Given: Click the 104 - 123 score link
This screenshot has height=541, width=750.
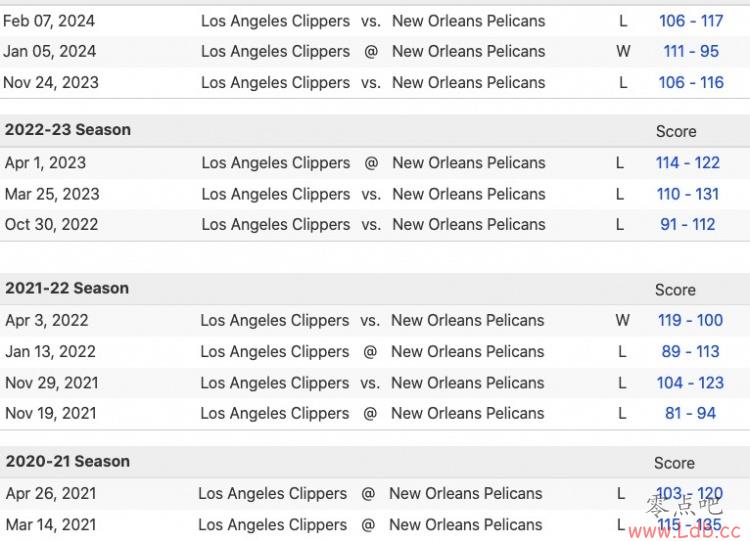Looking at the screenshot, I should coord(690,382).
